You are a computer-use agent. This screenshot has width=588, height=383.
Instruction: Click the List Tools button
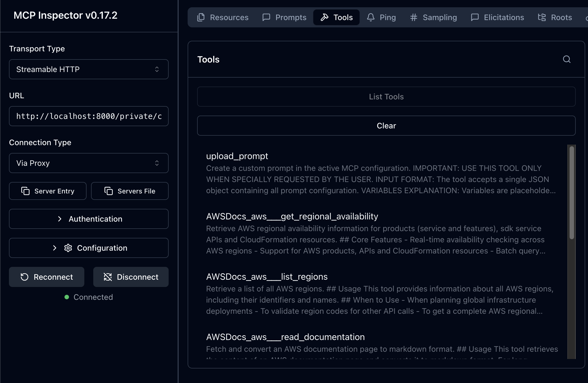tap(386, 97)
